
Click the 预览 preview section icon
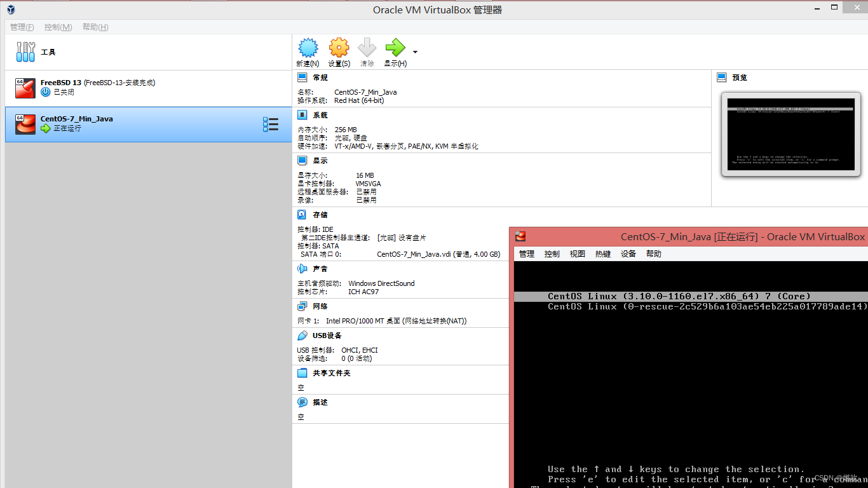click(x=722, y=78)
